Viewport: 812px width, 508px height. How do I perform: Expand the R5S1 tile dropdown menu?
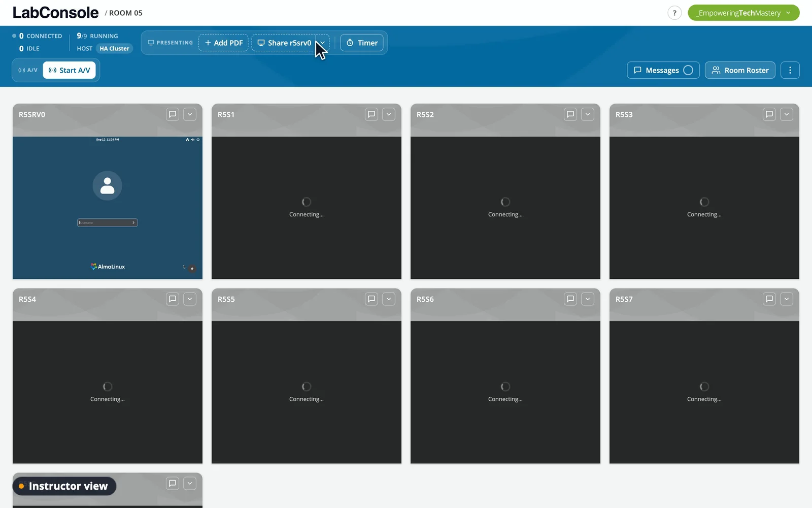pyautogui.click(x=389, y=114)
